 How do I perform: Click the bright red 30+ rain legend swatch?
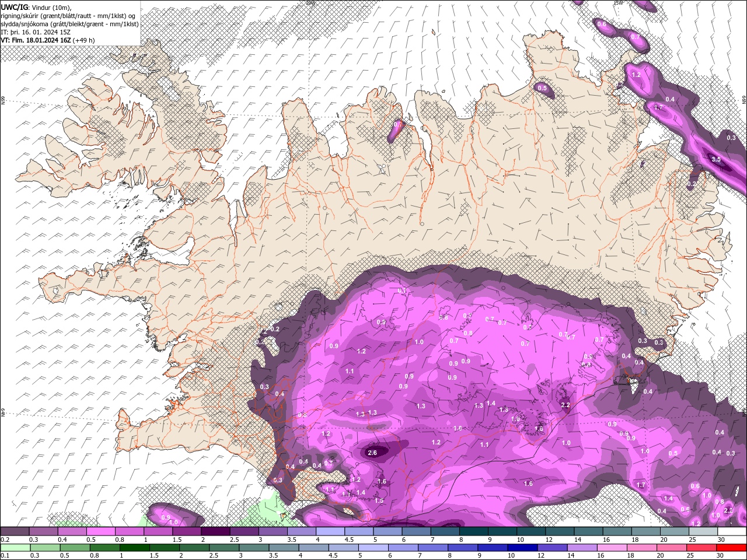pyautogui.click(x=732, y=548)
